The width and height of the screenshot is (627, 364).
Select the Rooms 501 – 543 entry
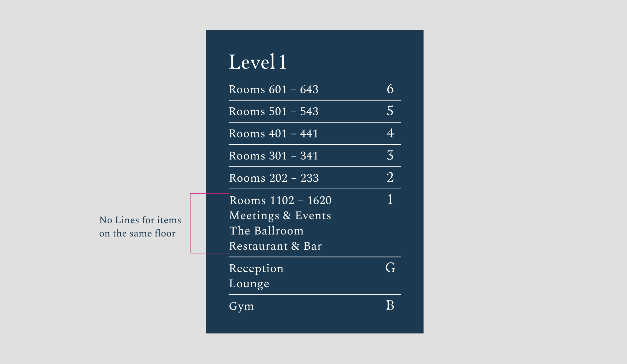pos(274,112)
